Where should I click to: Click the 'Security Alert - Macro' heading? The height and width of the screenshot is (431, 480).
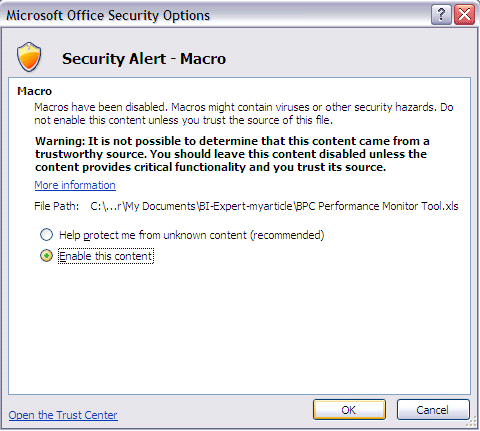click(x=144, y=59)
